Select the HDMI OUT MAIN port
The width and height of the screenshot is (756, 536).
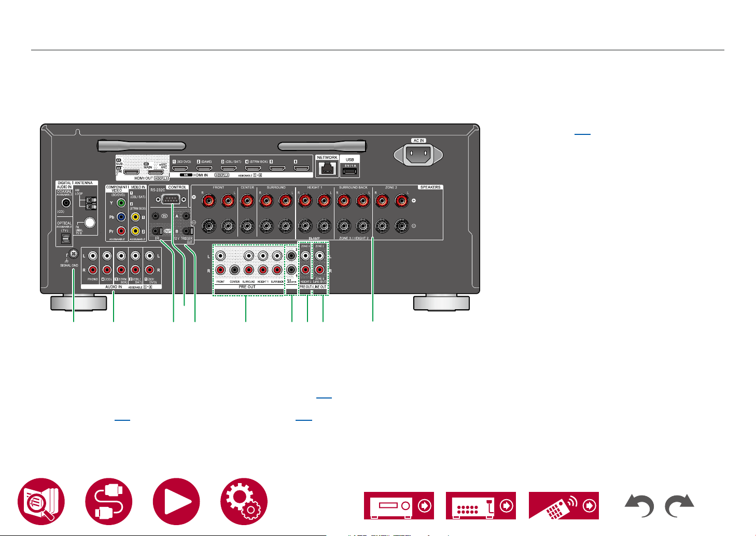157,171
